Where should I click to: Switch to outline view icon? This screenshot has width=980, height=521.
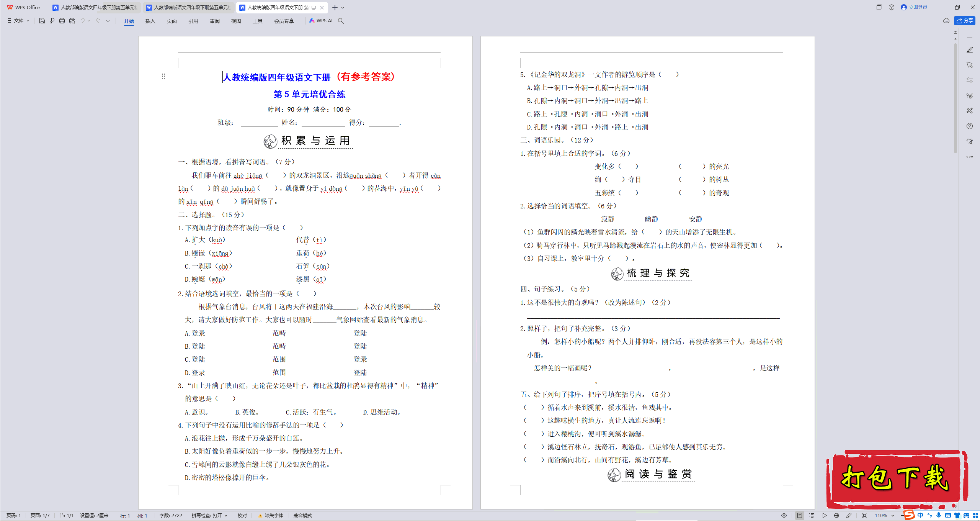tap(812, 516)
